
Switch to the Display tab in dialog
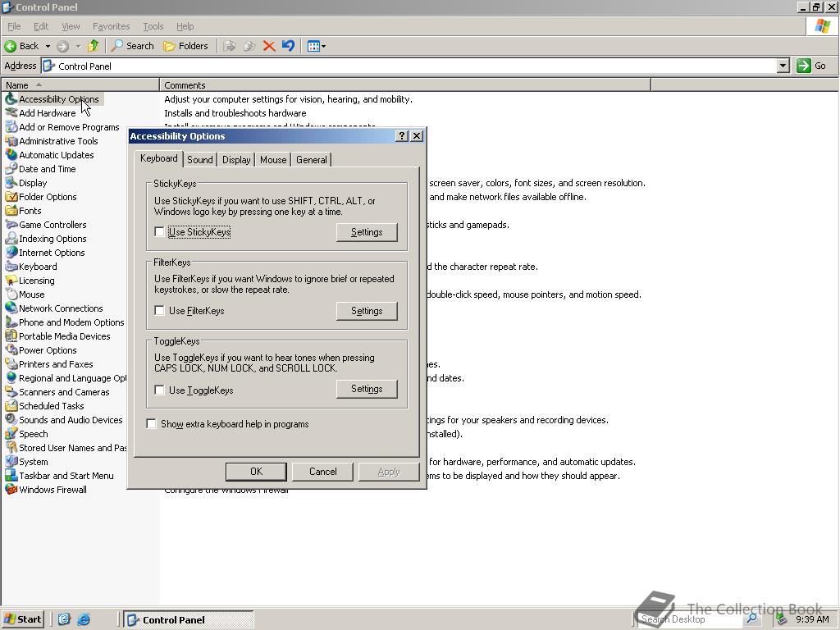click(236, 160)
